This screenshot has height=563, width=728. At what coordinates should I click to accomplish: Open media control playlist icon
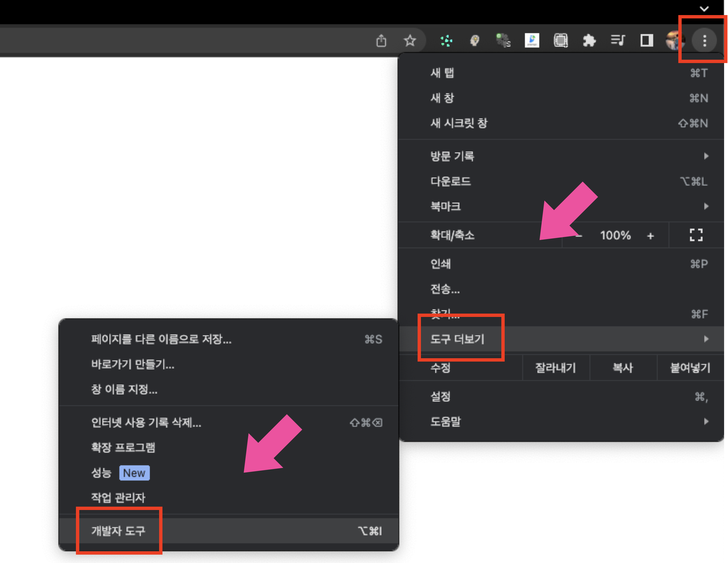618,41
